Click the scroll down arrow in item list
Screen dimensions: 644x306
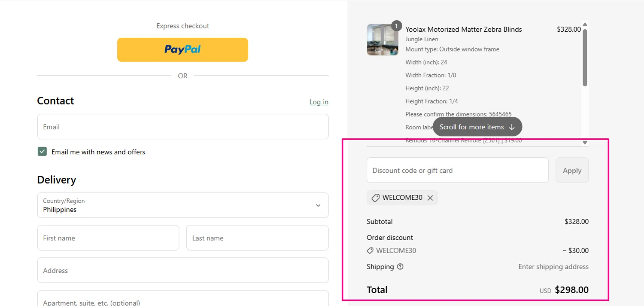click(x=585, y=142)
